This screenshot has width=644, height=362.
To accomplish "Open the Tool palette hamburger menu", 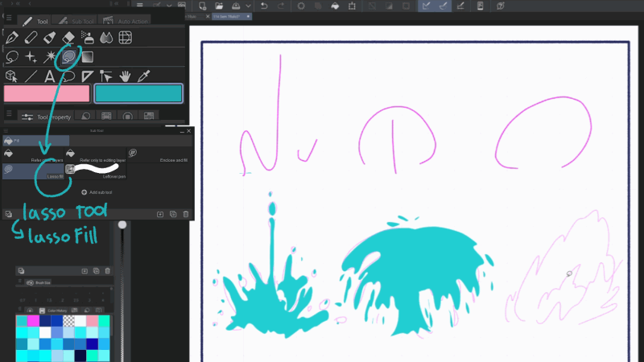I will [9, 18].
